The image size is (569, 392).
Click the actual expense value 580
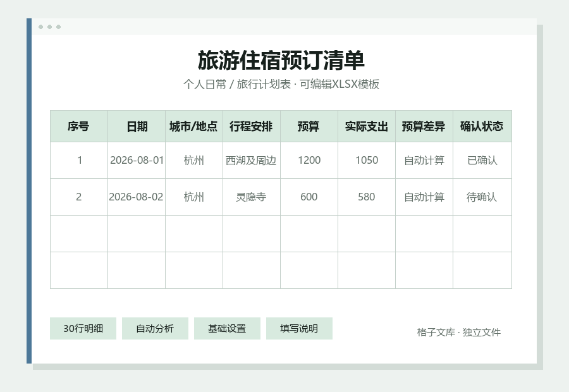[367, 197]
